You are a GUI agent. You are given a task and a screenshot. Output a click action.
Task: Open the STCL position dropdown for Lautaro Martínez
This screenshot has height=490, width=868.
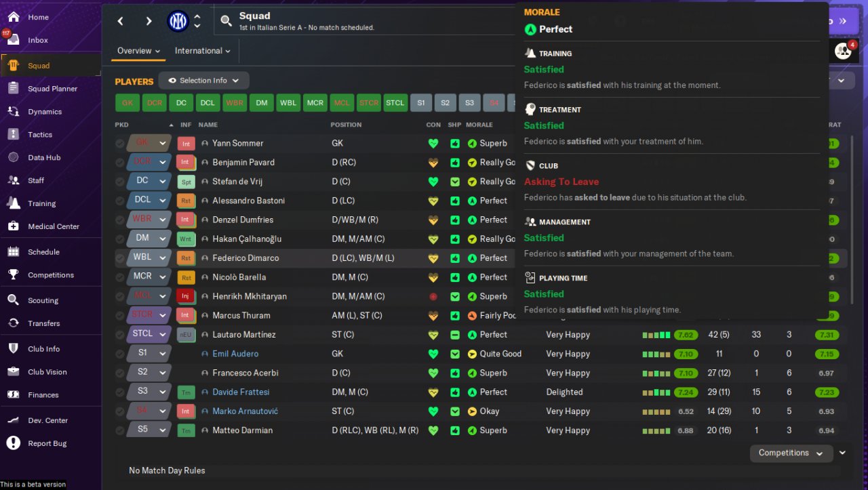point(149,334)
